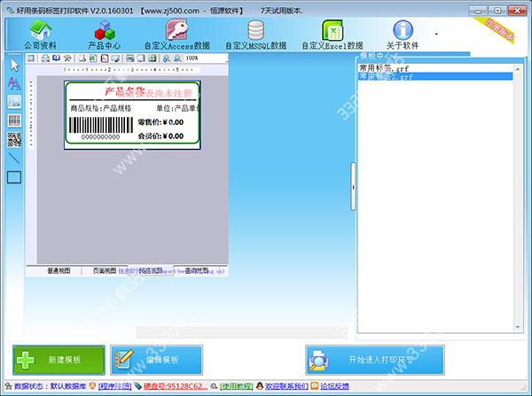The image size is (532, 396).
Task: Open 产品中心 product center
Action: pos(104,35)
